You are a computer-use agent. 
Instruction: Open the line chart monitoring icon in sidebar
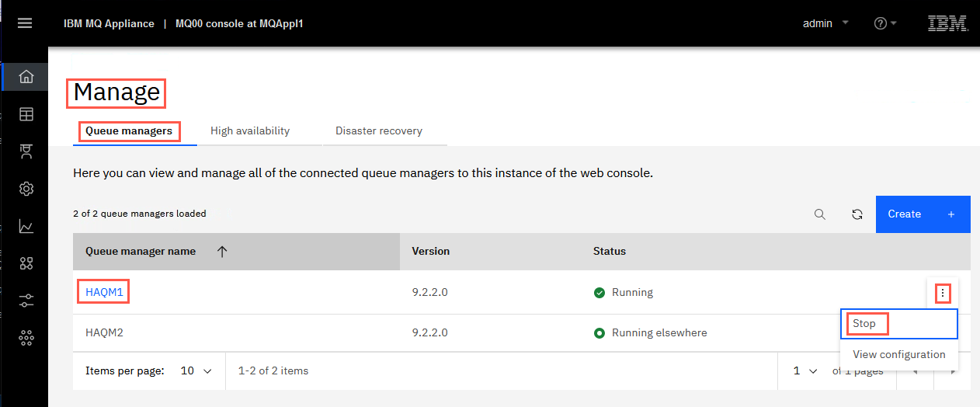pyautogui.click(x=26, y=226)
